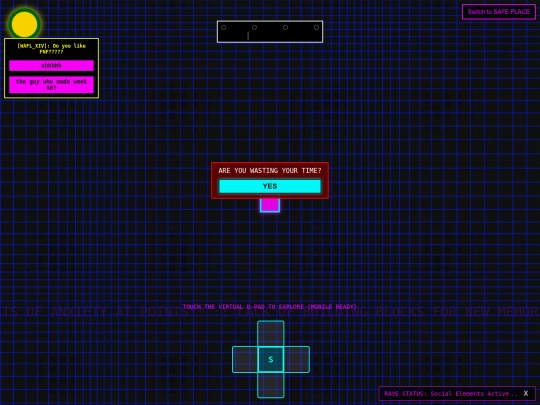Tap the D-pad left arrow
540x405 pixels.
click(x=245, y=360)
